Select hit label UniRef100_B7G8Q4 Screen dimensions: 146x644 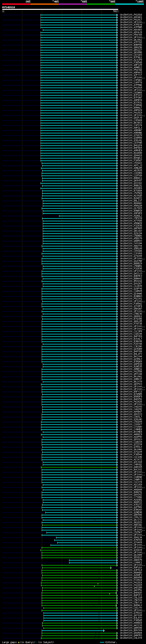pos(131,191)
